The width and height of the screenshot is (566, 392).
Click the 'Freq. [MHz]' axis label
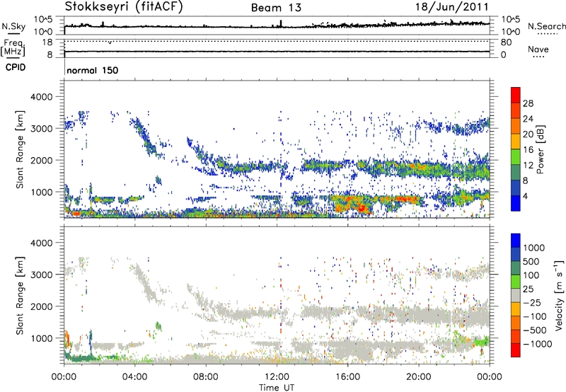pyautogui.click(x=13, y=47)
